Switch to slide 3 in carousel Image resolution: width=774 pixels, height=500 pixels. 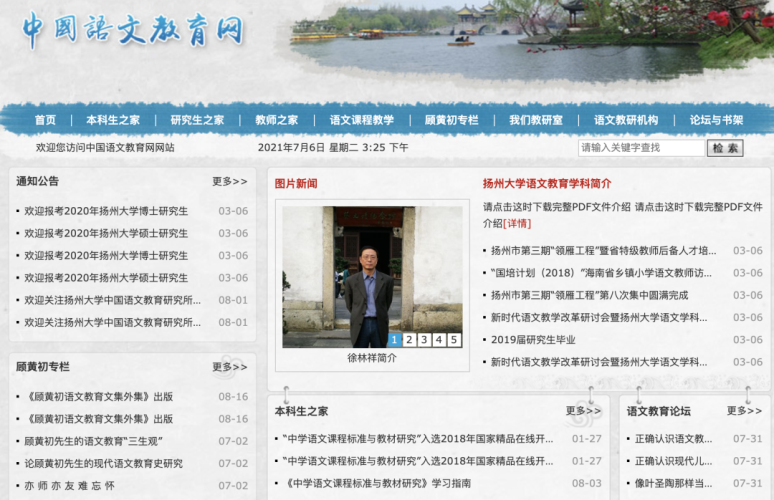point(424,340)
